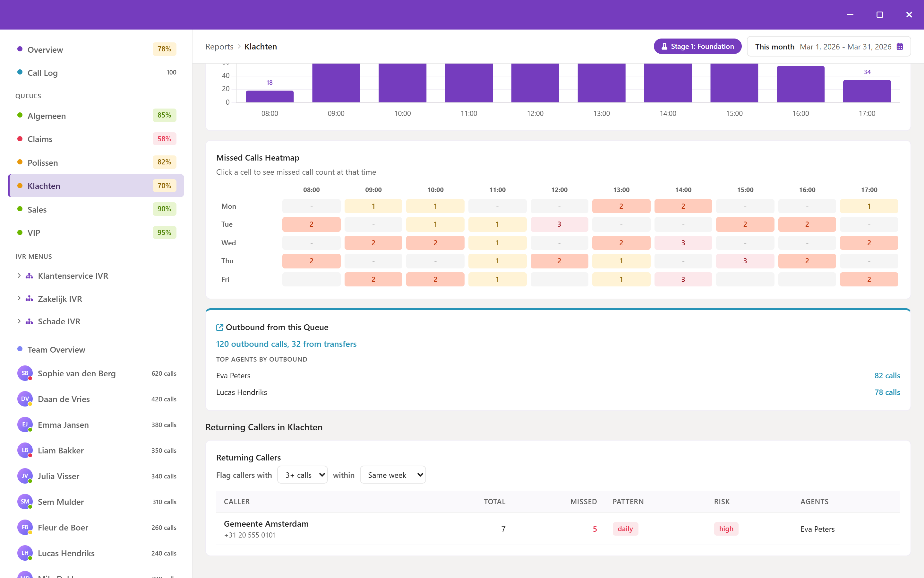Click Daan de Vries's DV avatar
Screen dimensions: 924x578
[25, 399]
